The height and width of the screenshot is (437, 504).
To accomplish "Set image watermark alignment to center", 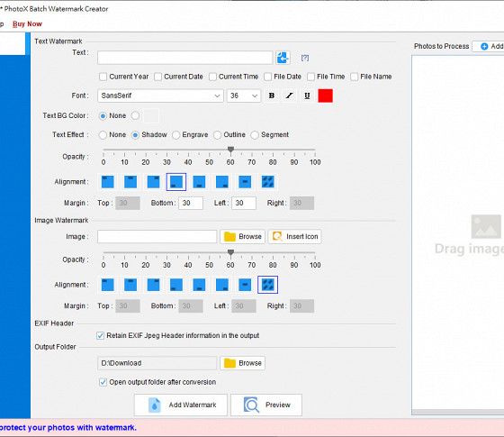I will click(x=245, y=285).
